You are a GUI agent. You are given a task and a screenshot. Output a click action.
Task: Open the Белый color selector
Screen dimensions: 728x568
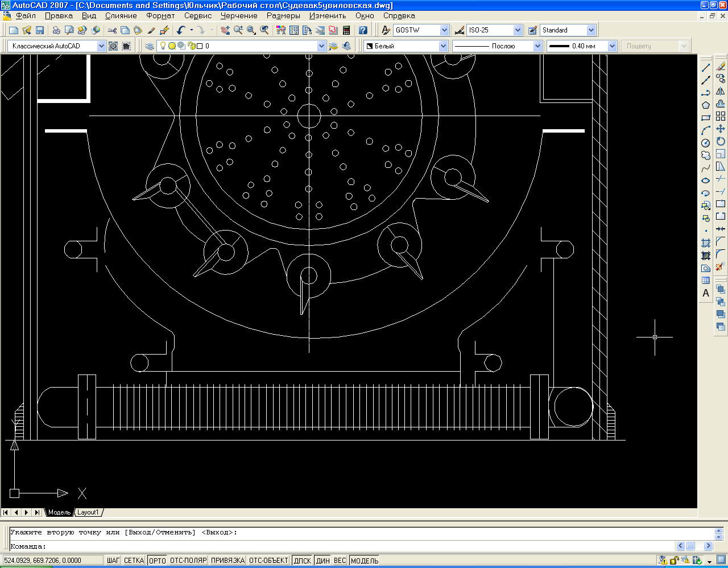443,46
